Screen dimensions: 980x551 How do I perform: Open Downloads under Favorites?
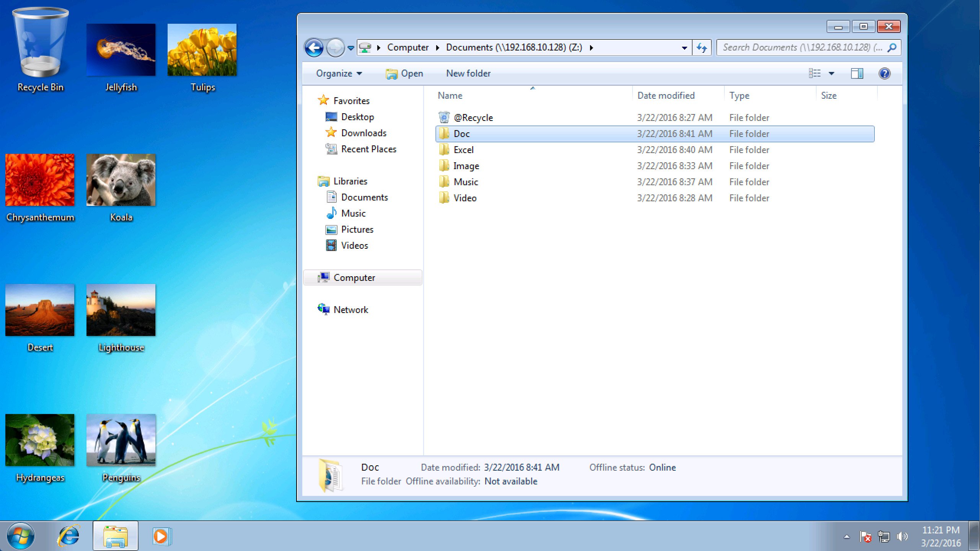click(x=356, y=133)
